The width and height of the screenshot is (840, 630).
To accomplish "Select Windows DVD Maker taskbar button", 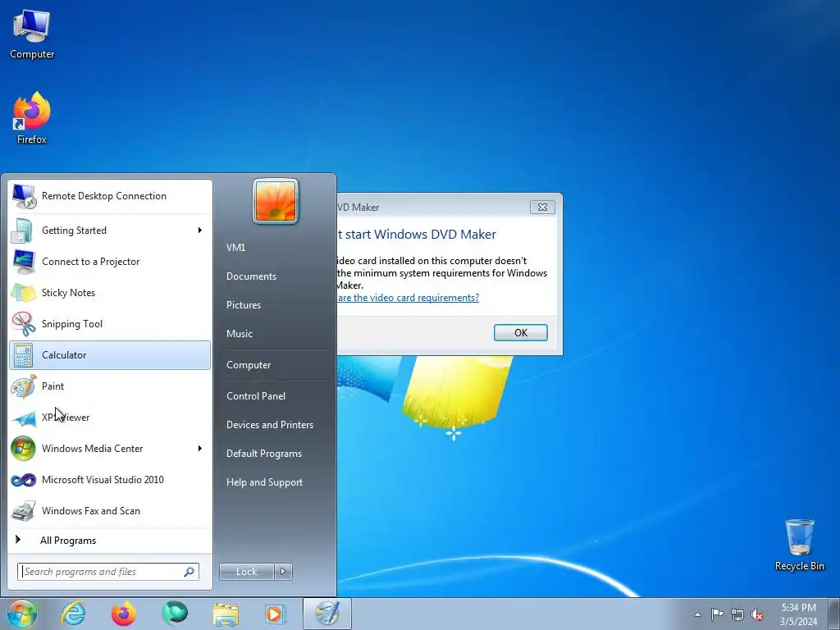I will click(x=326, y=614).
